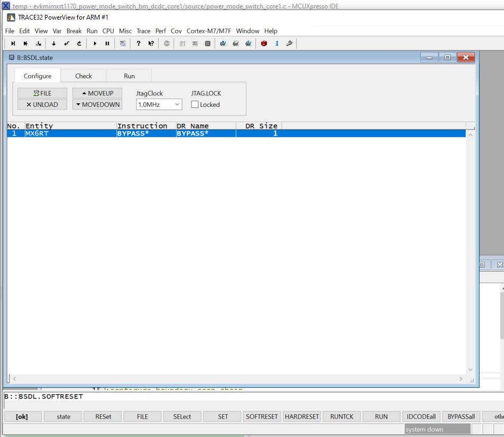Screen dimensions: 504x437
Task: Open the JtagClock 1.0MHz dropdown
Action: coord(158,104)
